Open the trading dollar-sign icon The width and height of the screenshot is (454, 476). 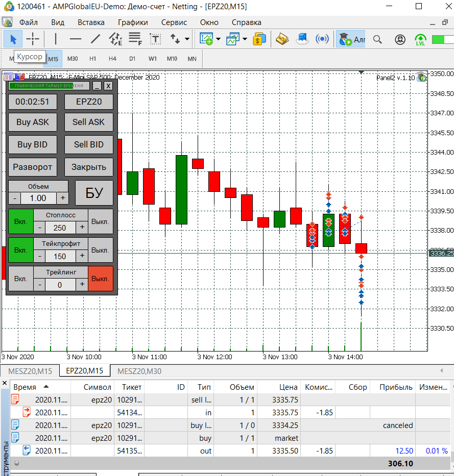259,39
